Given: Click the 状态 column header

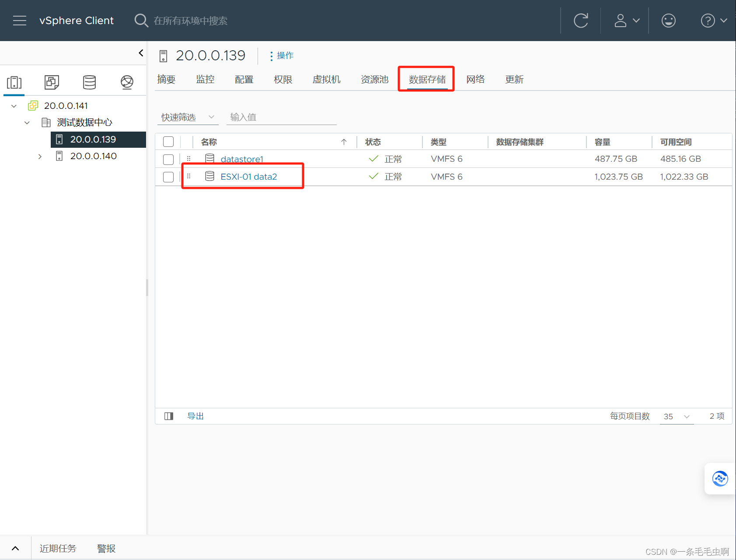Looking at the screenshot, I should [373, 142].
